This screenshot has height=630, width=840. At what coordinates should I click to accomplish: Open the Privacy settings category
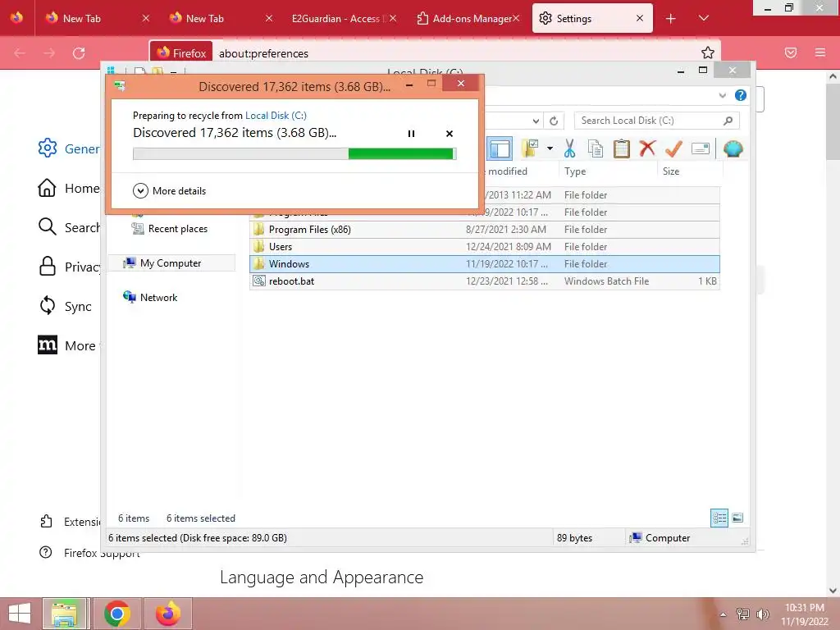(69, 267)
